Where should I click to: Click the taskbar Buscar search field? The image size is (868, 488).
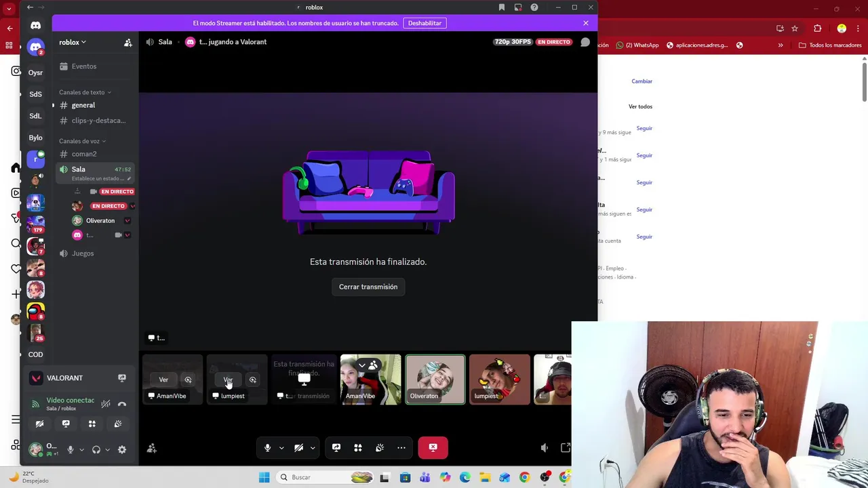(326, 477)
